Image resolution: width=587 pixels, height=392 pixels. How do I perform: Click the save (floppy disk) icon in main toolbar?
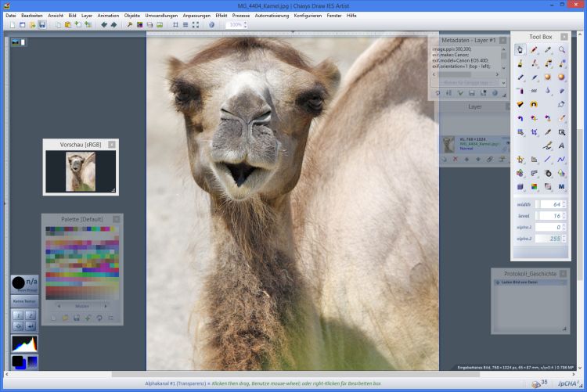41,25
